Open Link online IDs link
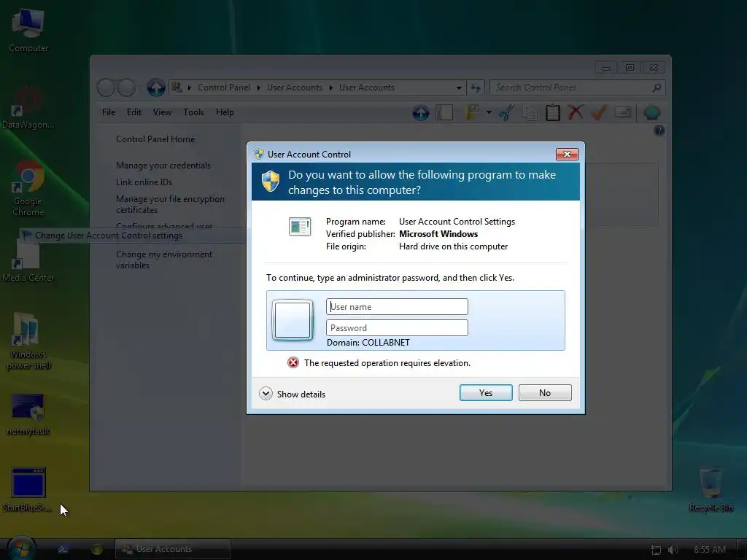Image resolution: width=747 pixels, height=560 pixels. click(144, 182)
